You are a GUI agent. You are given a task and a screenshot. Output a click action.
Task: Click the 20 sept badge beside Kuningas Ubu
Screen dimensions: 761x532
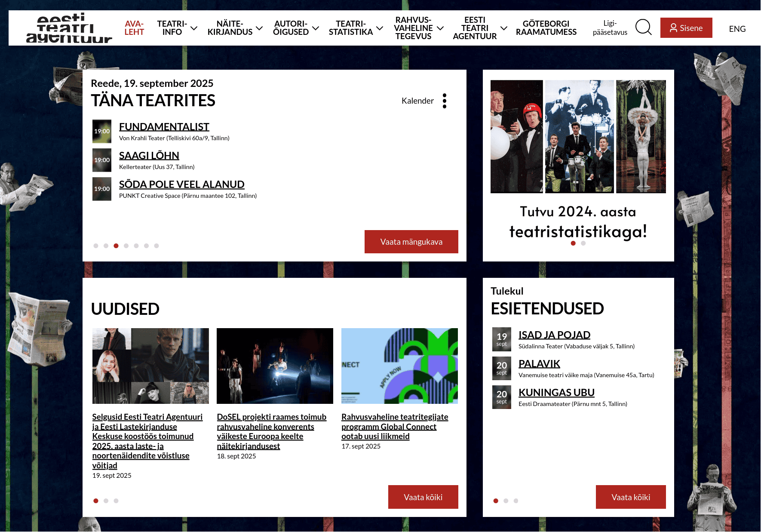tap(501, 397)
